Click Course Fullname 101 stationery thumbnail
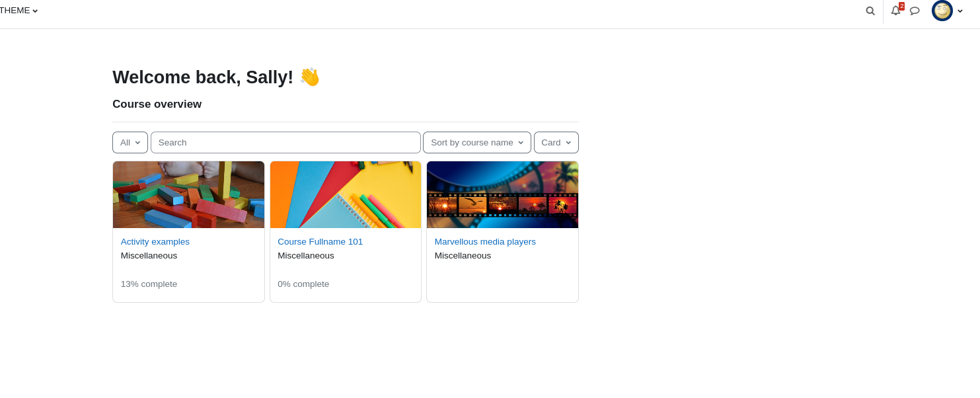This screenshot has height=398, width=980. [x=346, y=194]
